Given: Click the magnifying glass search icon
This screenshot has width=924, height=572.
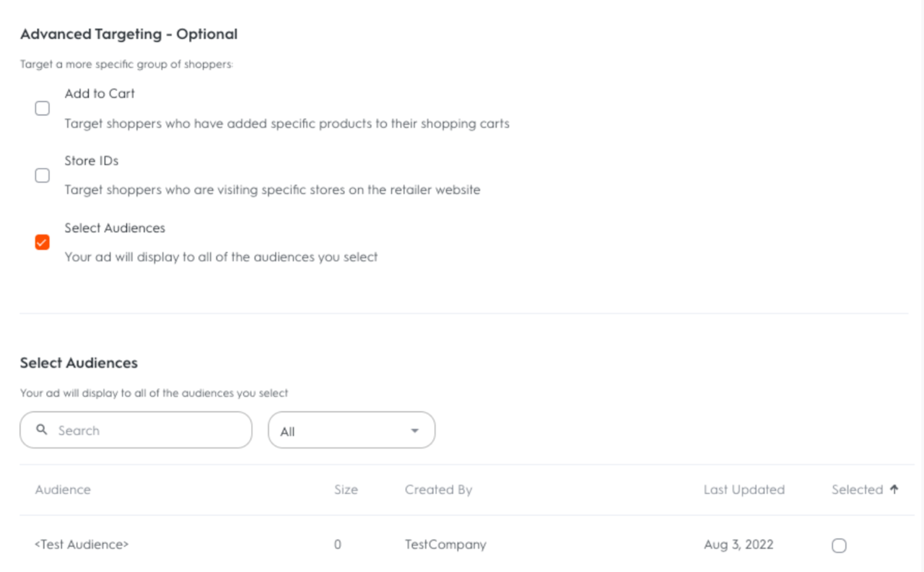Looking at the screenshot, I should pos(42,430).
